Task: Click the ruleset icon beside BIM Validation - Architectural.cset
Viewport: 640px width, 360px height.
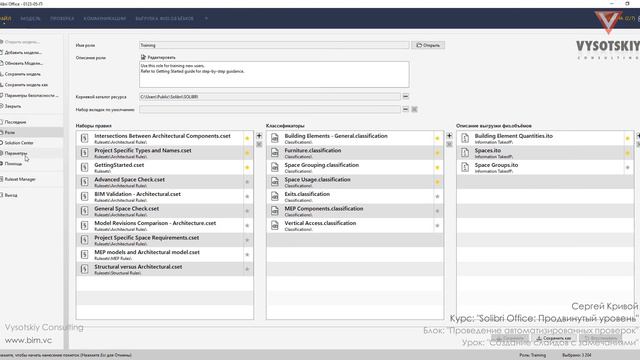Action: click(84, 196)
